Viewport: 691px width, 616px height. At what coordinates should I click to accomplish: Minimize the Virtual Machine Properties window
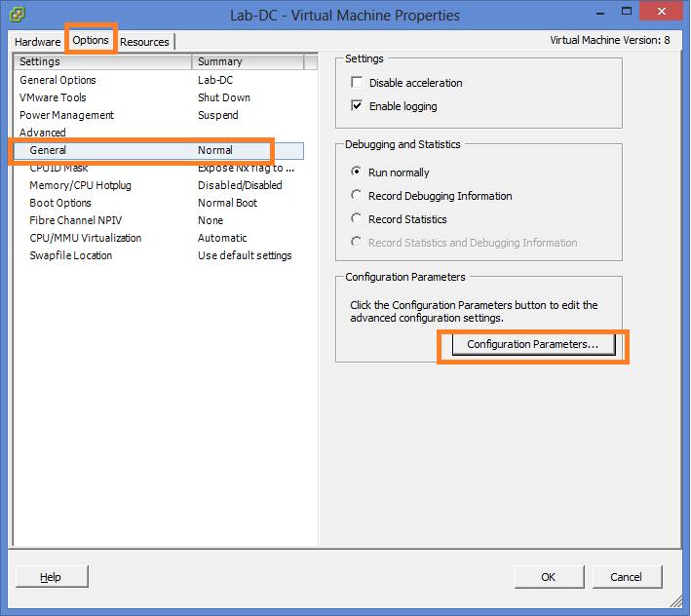pyautogui.click(x=599, y=14)
